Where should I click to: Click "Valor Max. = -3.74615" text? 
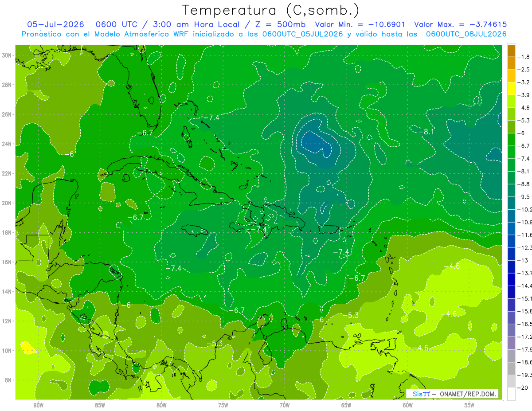click(x=460, y=24)
